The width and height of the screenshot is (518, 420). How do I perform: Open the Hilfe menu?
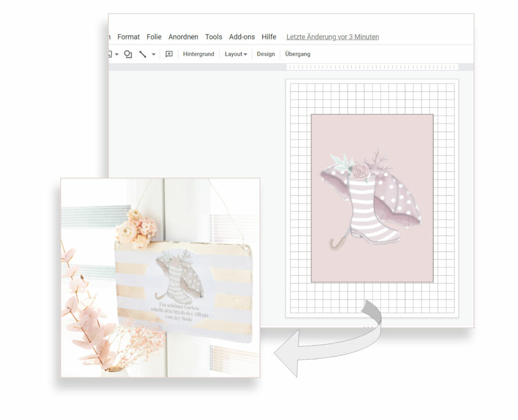pyautogui.click(x=269, y=37)
